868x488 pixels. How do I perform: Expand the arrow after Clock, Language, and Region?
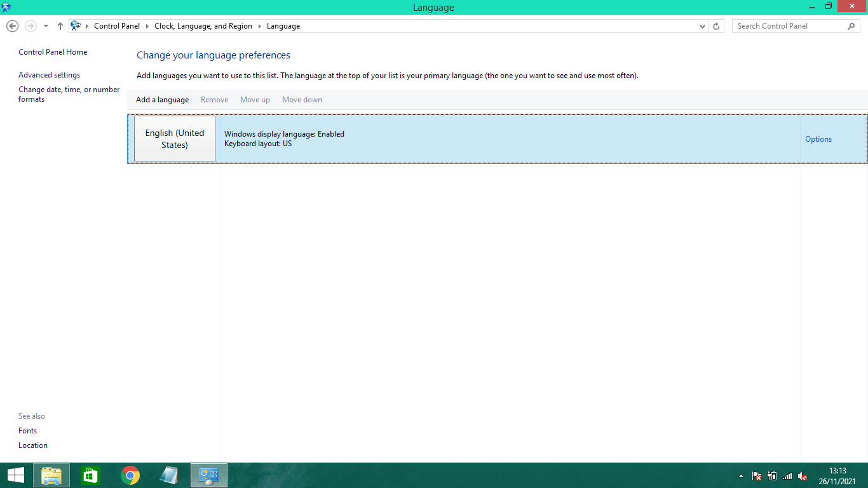259,26
